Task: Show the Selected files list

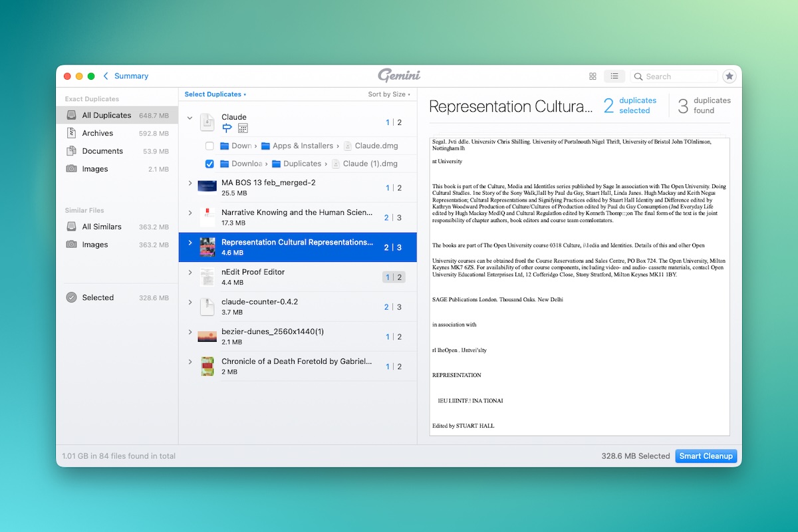Action: pos(117,297)
